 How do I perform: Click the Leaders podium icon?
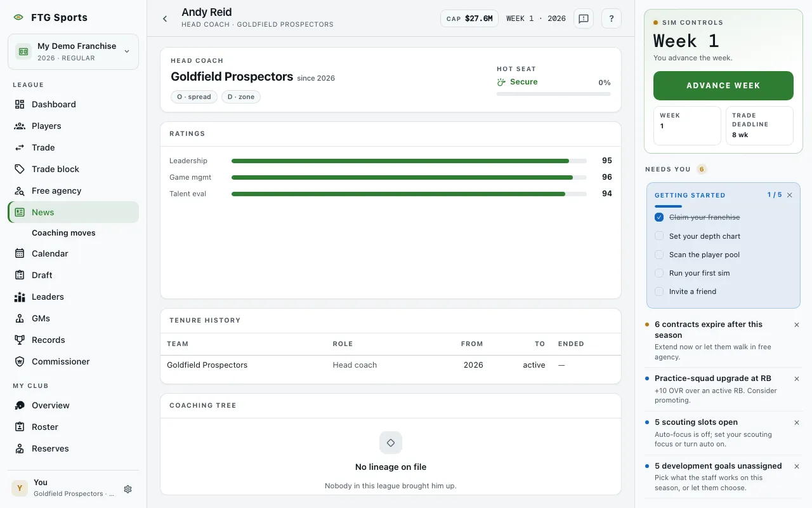coord(20,297)
